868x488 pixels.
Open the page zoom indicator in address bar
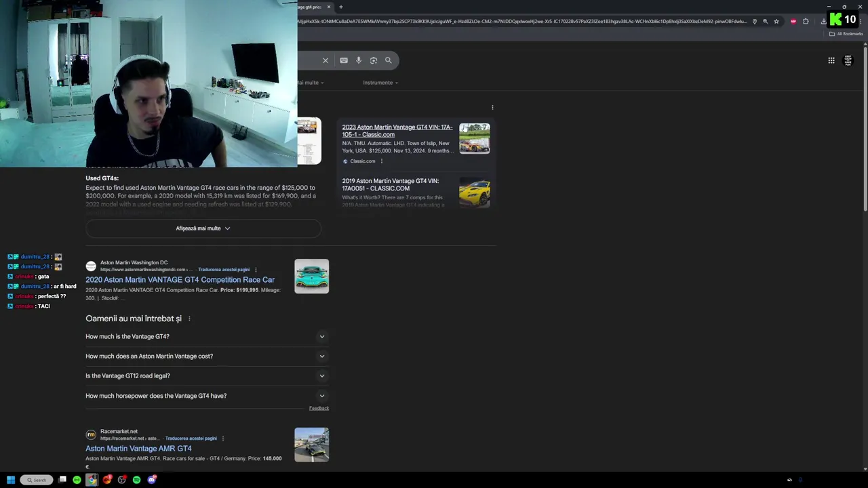point(766,21)
